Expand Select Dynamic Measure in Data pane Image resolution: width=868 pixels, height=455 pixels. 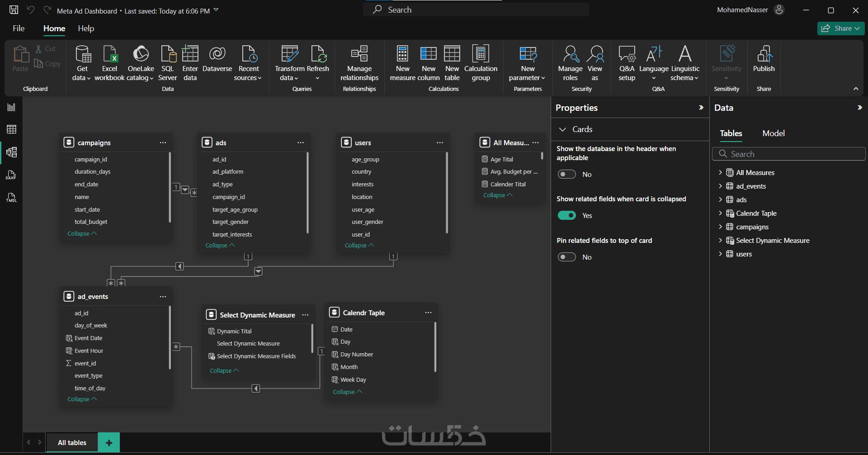click(720, 240)
